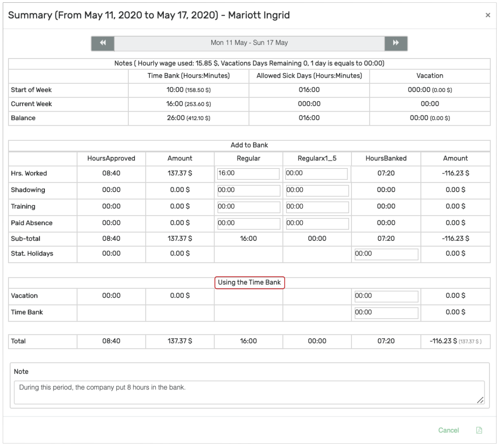
Task: Select Paid Absence Regular input field
Action: [x=248, y=223]
